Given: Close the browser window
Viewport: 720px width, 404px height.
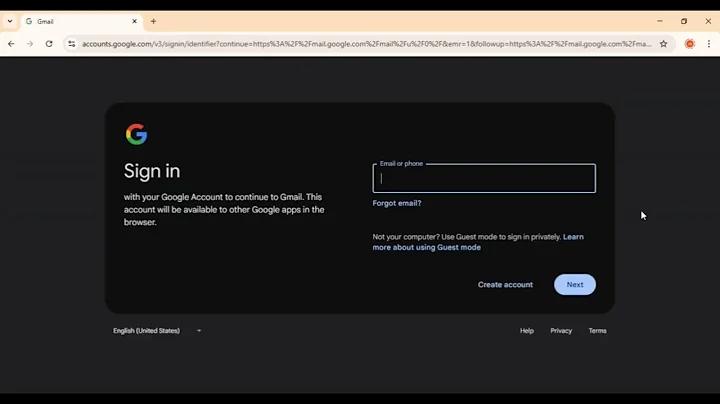Looking at the screenshot, I should 708,21.
